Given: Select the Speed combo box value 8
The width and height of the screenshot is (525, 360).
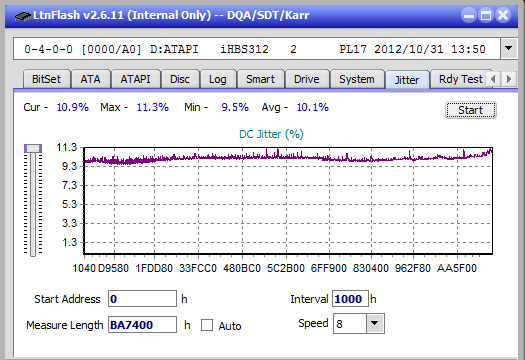Looking at the screenshot, I should (350, 323).
